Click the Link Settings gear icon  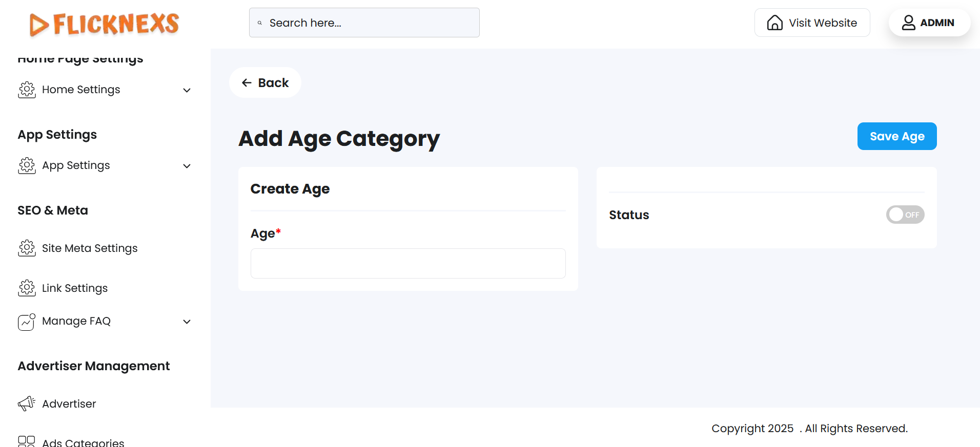[x=27, y=288]
